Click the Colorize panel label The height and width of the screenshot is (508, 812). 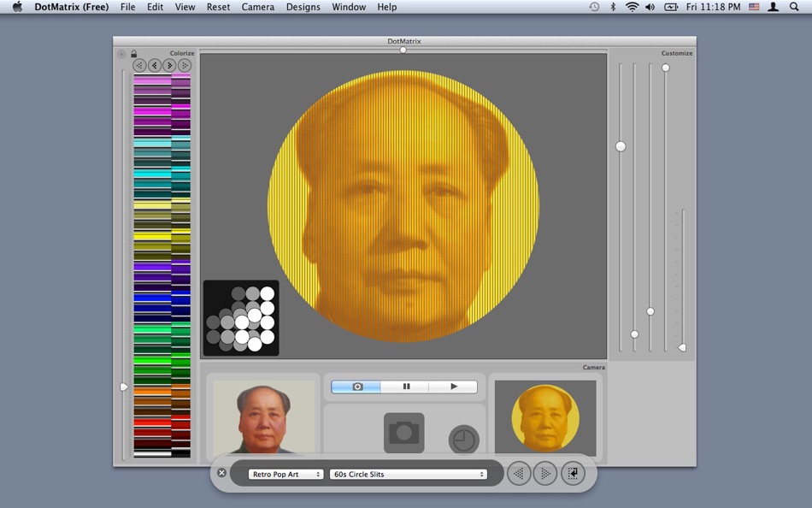[182, 53]
